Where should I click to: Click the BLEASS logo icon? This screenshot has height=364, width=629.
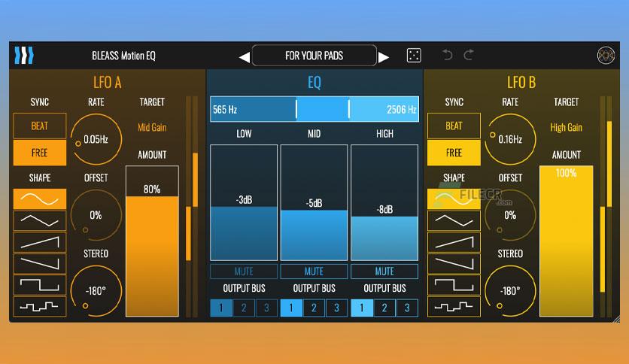[24, 56]
